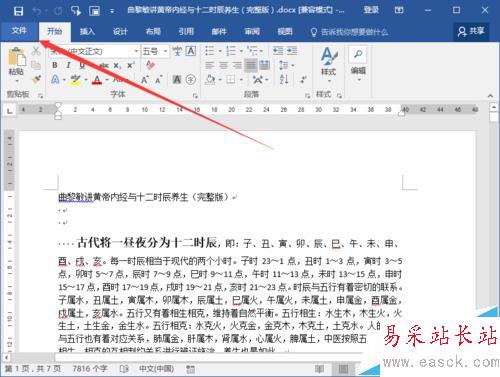This screenshot has width=500, height=377.
Task: Toggle Subscript formatting
Action: [x=117, y=65]
